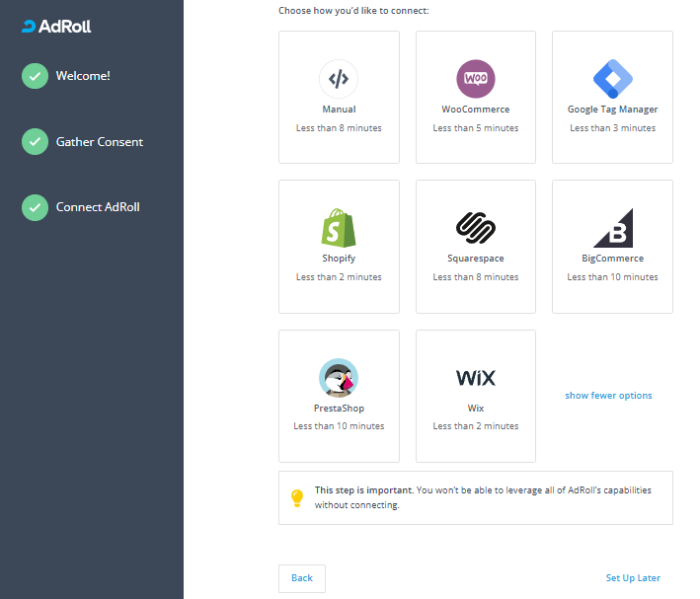Collapse list with show fewer options

coord(608,396)
